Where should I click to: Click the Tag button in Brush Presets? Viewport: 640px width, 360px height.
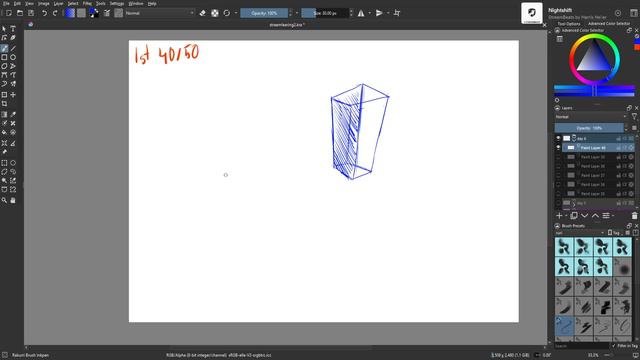(x=615, y=233)
